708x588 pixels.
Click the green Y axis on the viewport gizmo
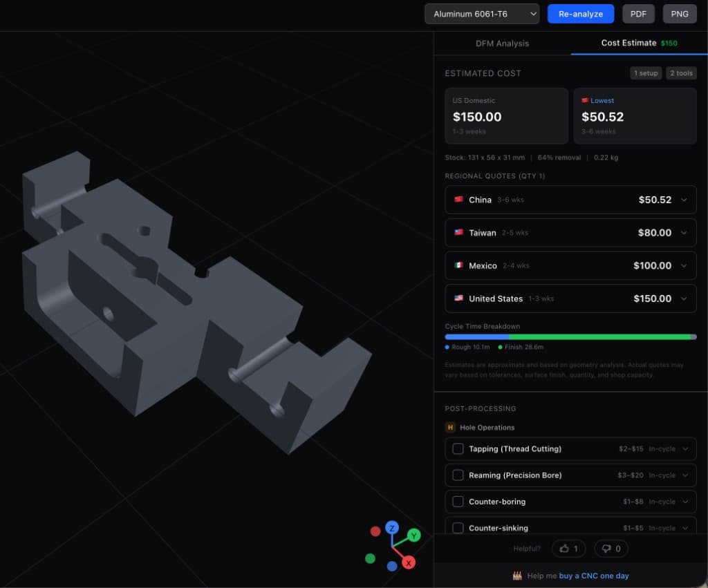[x=414, y=535]
